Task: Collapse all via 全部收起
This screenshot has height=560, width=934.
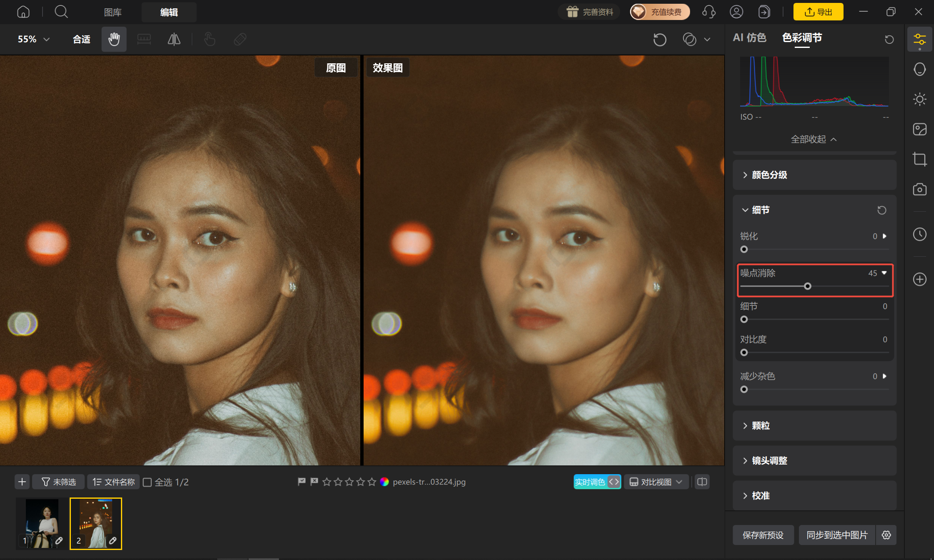Action: 813,139
